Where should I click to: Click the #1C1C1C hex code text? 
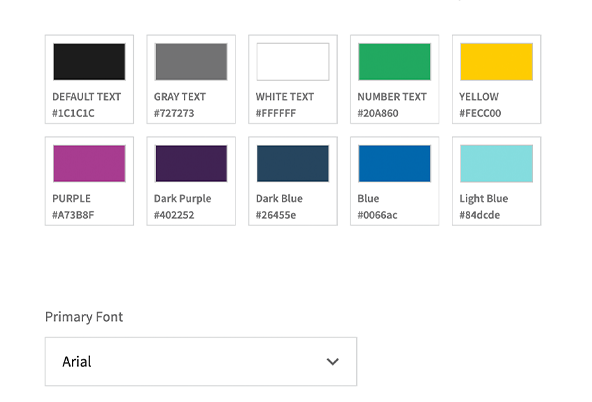[x=73, y=113]
